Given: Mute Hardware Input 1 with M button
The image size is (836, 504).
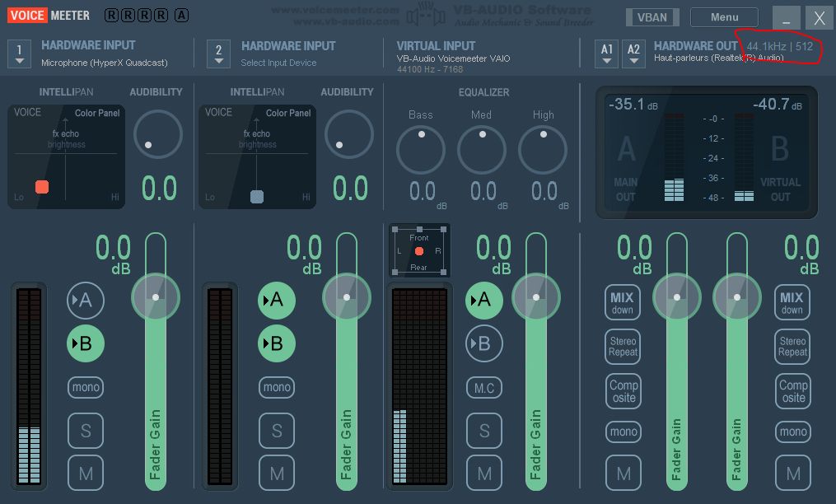Looking at the screenshot, I should coord(86,473).
